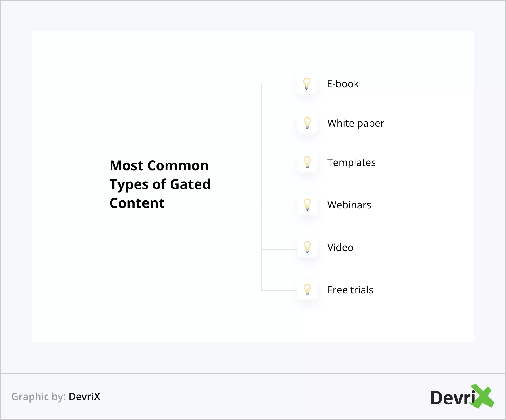Click the lightbulb icon beside E-book
This screenshot has height=420, width=506.
[x=307, y=84]
